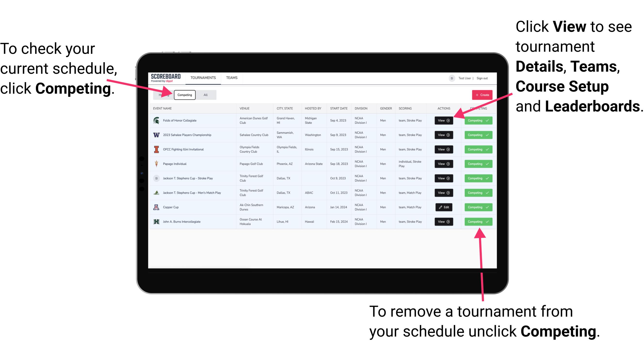Toggle Competing status for John A. Burns Intercollegiate
This screenshot has width=644, height=346.
(477, 222)
